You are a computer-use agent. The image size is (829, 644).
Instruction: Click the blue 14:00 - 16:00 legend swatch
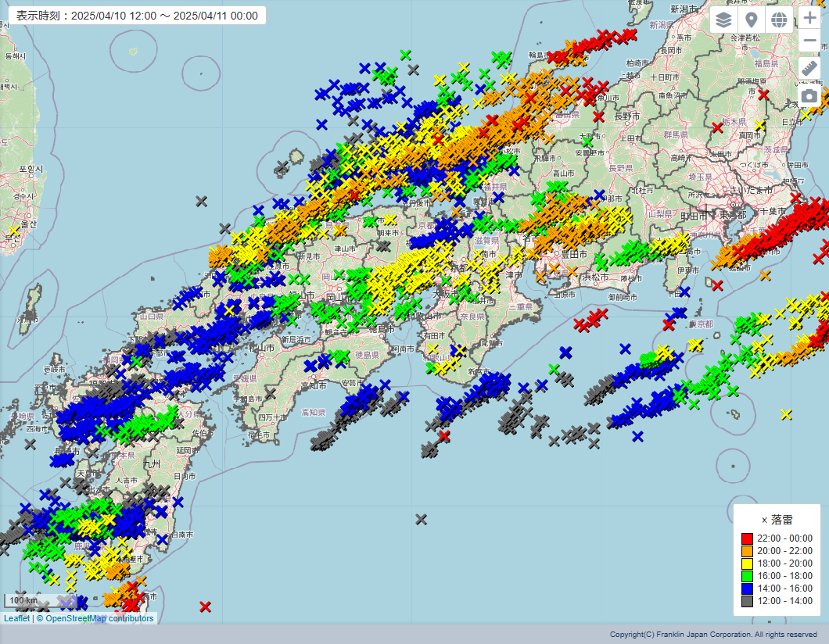(747, 589)
